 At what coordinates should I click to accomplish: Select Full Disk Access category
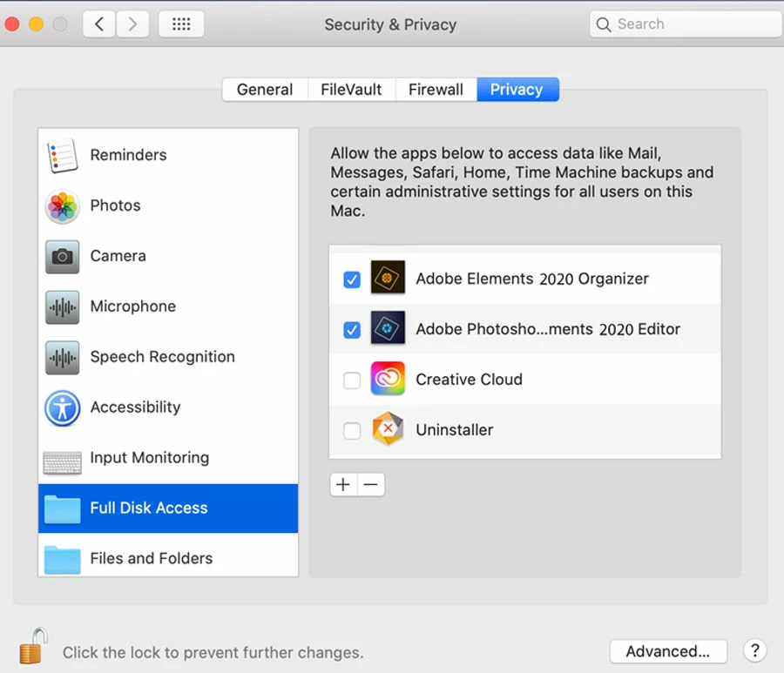168,508
